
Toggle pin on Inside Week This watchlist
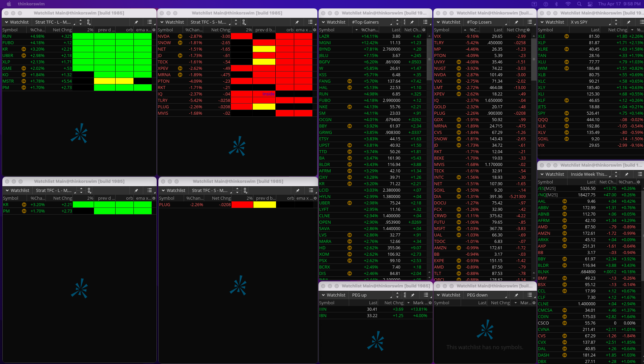pyautogui.click(x=626, y=174)
